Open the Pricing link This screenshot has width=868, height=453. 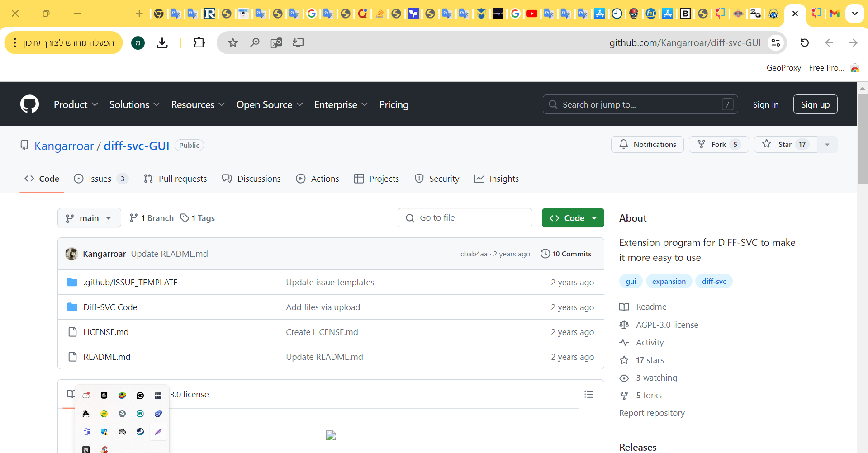click(394, 104)
